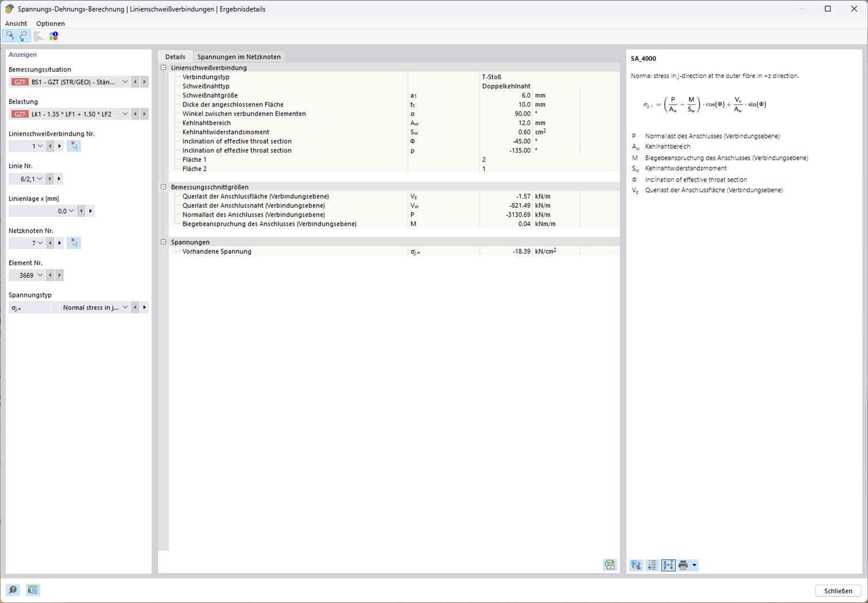Image resolution: width=868 pixels, height=603 pixels.
Task: Switch to the Details tab
Action: point(175,57)
